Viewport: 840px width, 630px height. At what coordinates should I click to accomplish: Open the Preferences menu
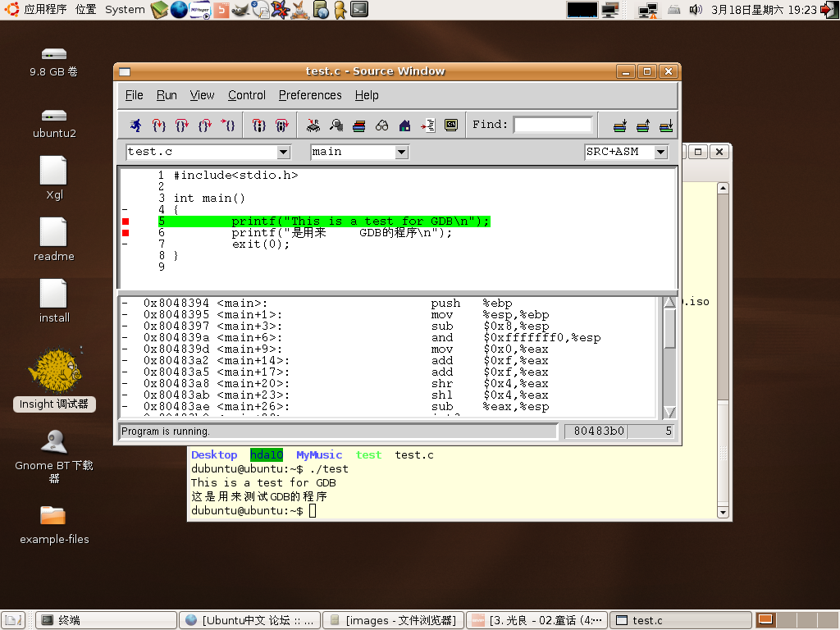coord(310,95)
